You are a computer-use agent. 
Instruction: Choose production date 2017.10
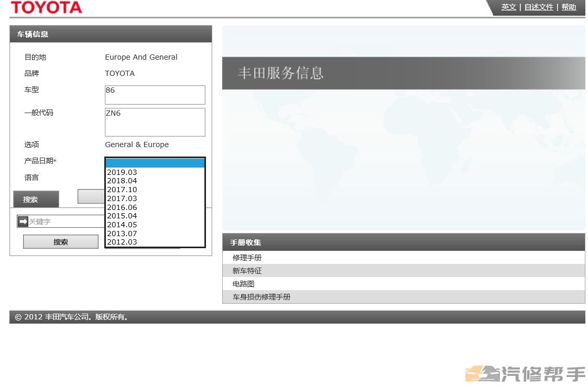tap(155, 190)
